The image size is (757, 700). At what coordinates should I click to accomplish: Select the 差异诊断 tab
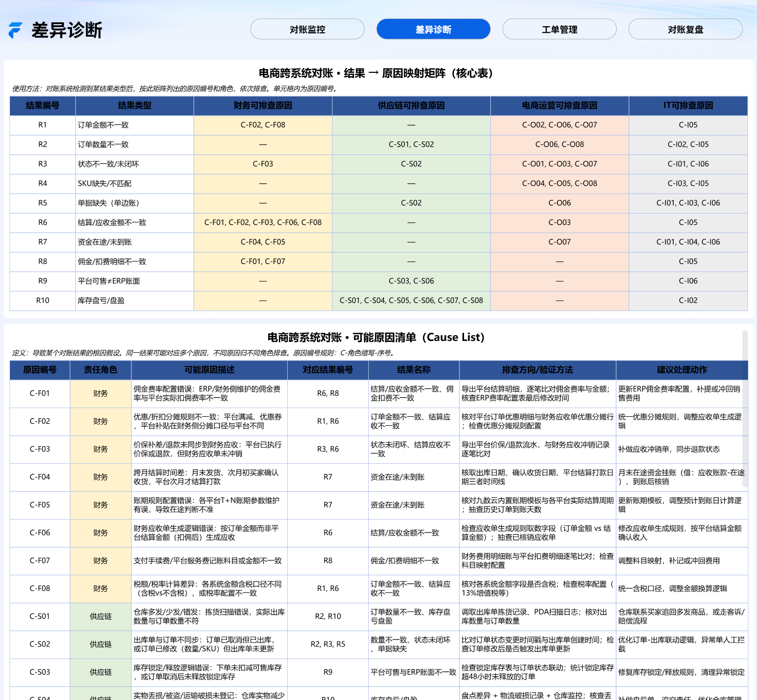pyautogui.click(x=434, y=29)
